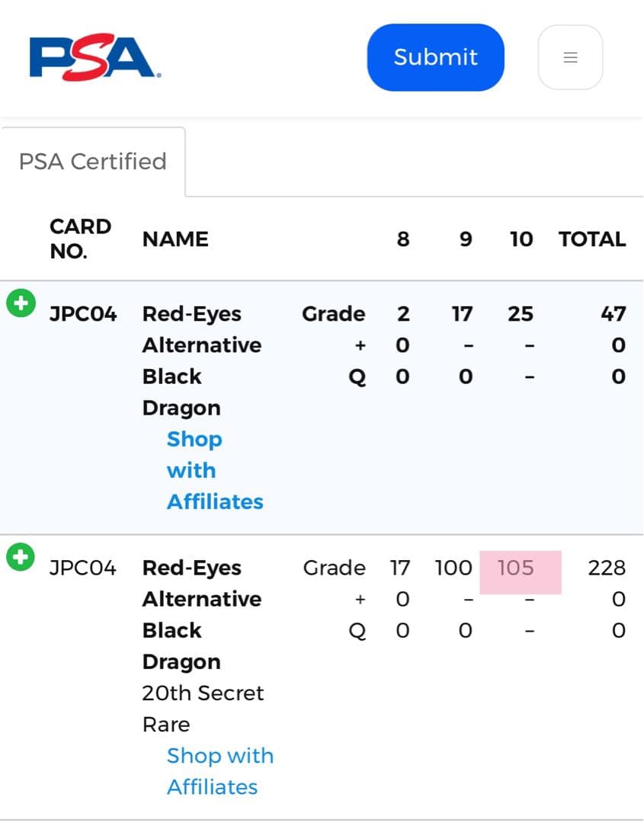The height and width of the screenshot is (823, 644).
Task: Open Shop with Affiliates under 20th Secret Rare
Action: pyautogui.click(x=219, y=770)
